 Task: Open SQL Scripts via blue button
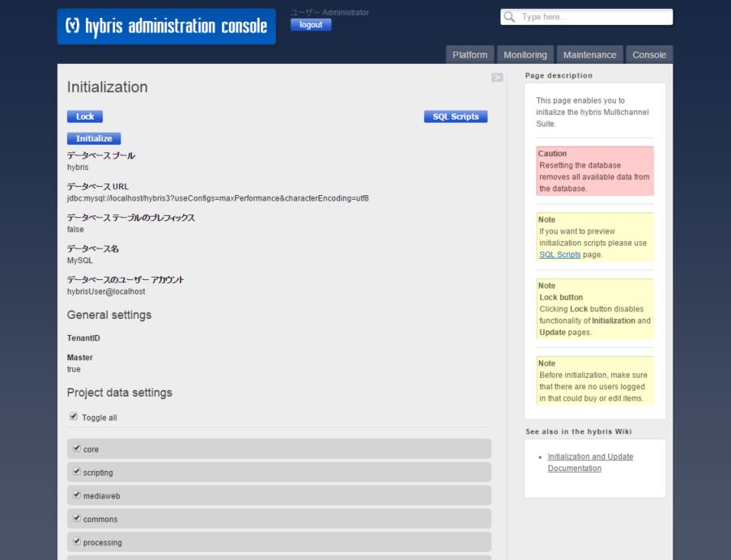[456, 117]
